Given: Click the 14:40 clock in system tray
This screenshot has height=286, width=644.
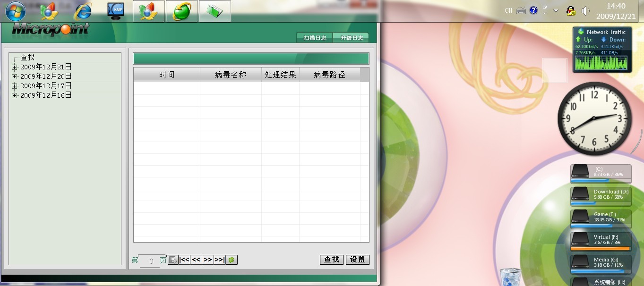Looking at the screenshot, I should pos(616,6).
